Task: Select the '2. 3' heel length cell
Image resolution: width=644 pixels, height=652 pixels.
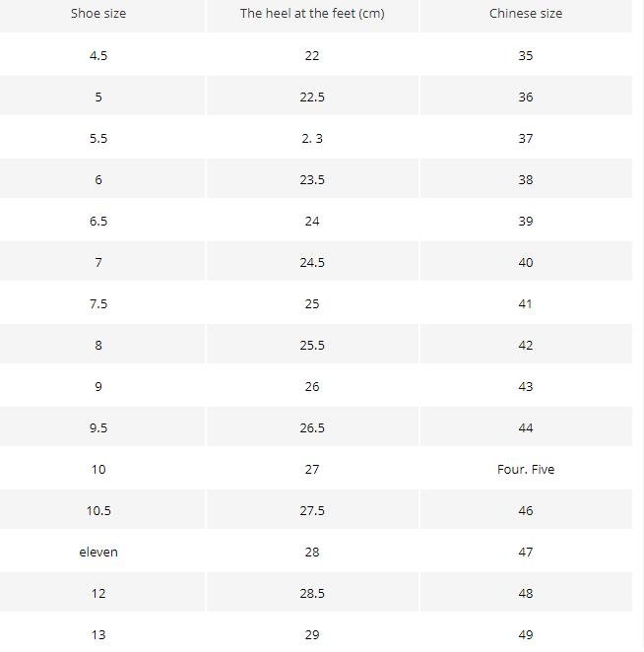Action: pyautogui.click(x=312, y=139)
